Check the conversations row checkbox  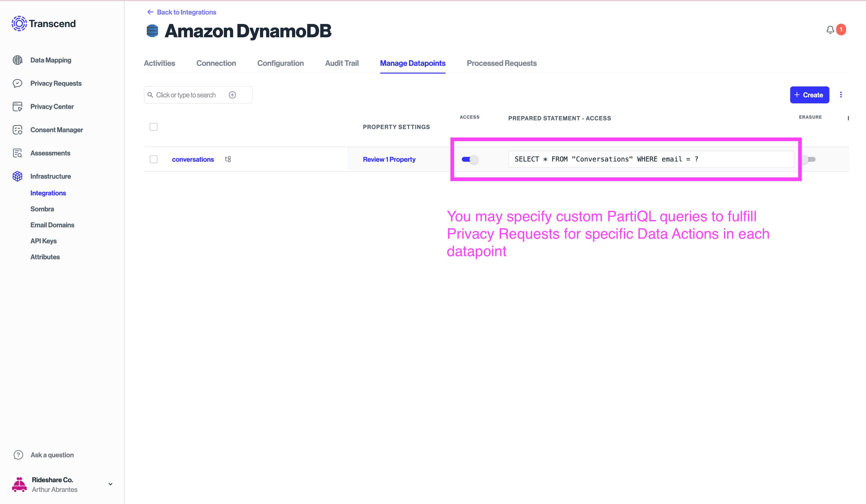point(154,159)
